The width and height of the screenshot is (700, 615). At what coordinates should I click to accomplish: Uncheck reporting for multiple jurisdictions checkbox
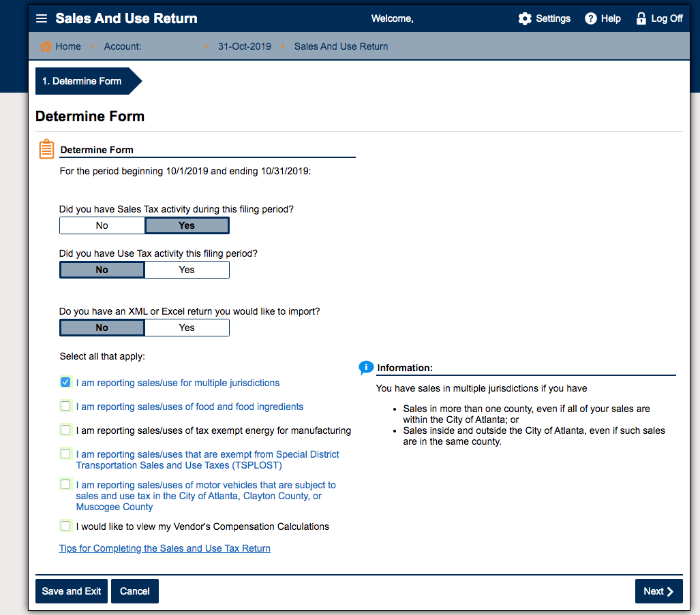[65, 382]
